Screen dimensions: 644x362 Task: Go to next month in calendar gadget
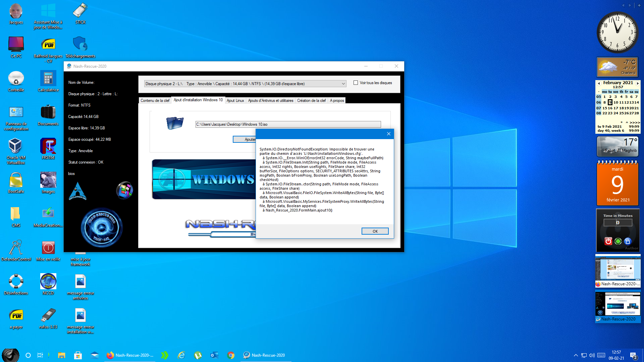(638, 83)
